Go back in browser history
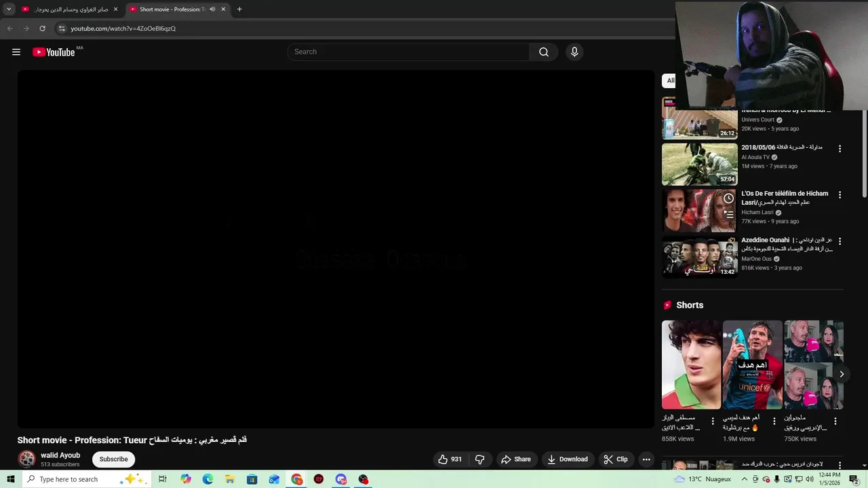The height and width of the screenshot is (488, 868). coord(9,28)
